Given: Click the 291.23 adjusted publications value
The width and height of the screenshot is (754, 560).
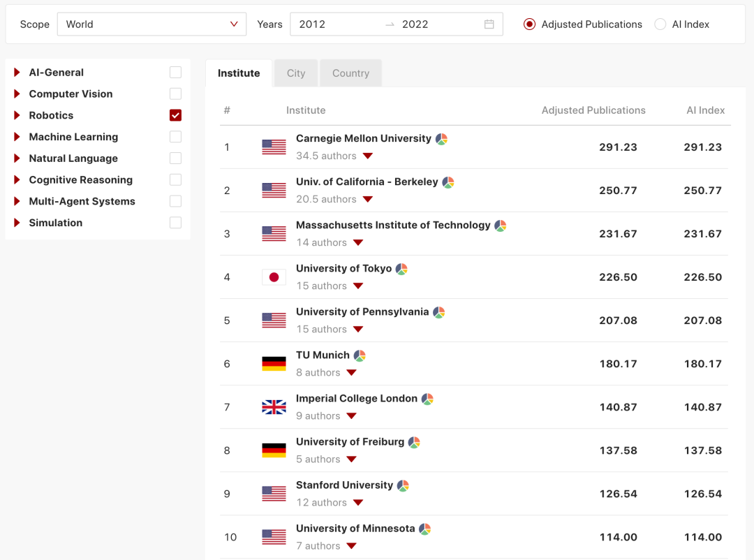Looking at the screenshot, I should point(618,147).
